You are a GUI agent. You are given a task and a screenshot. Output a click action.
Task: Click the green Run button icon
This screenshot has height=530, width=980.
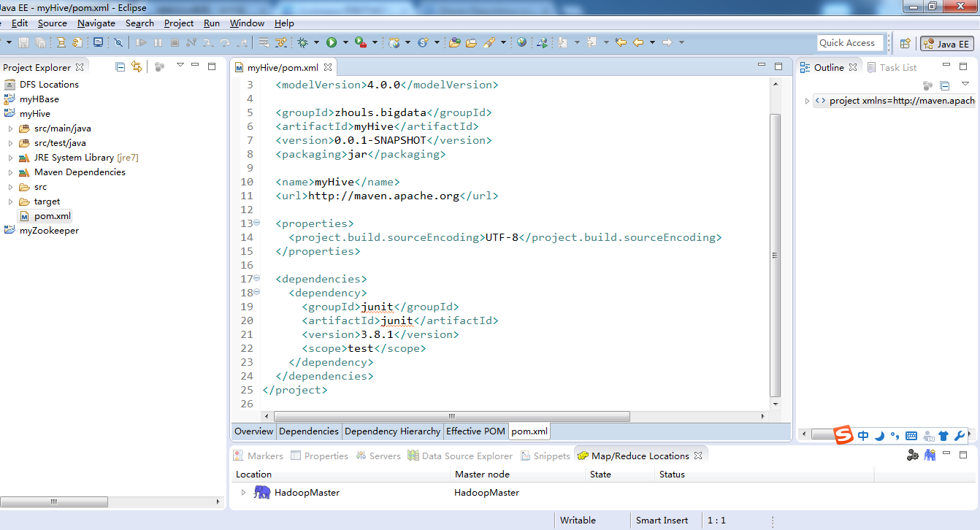(332, 42)
